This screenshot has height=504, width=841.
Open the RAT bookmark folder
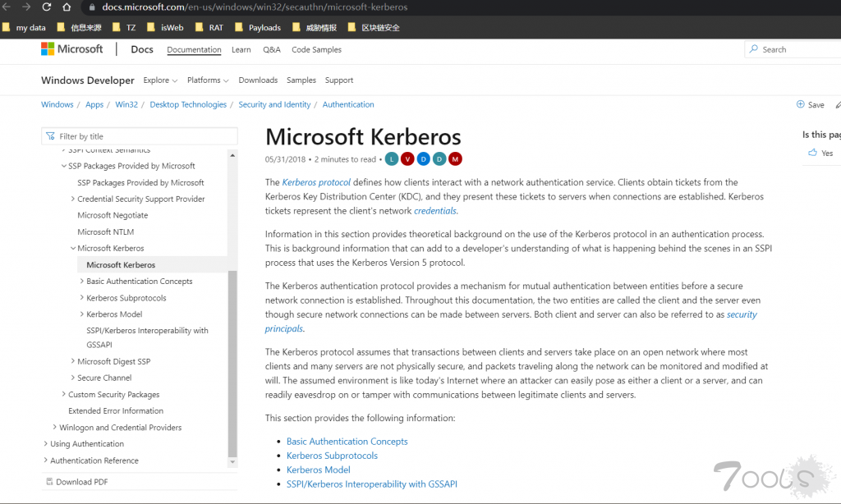[x=209, y=27]
